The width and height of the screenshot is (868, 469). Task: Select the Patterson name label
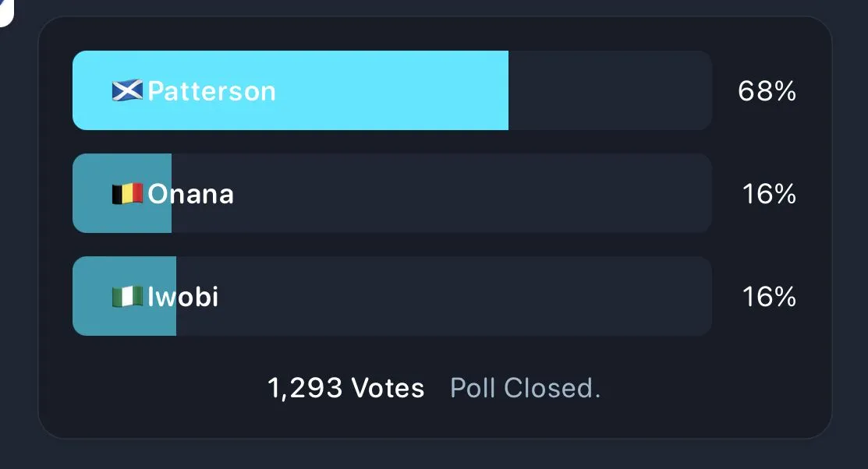(211, 91)
